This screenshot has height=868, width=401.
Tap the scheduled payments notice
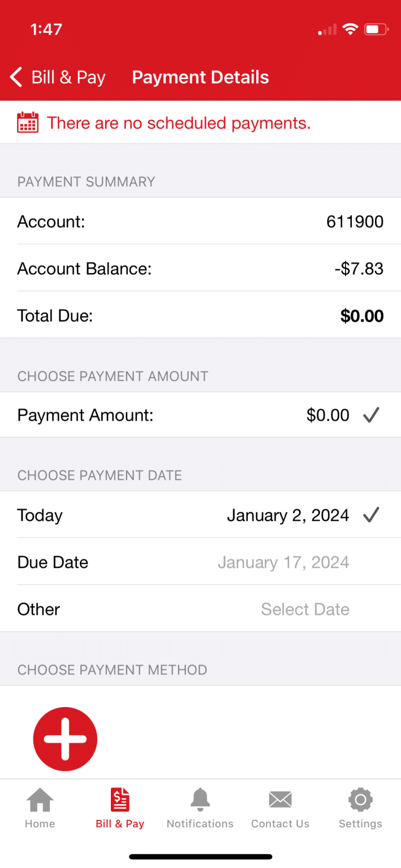178,122
